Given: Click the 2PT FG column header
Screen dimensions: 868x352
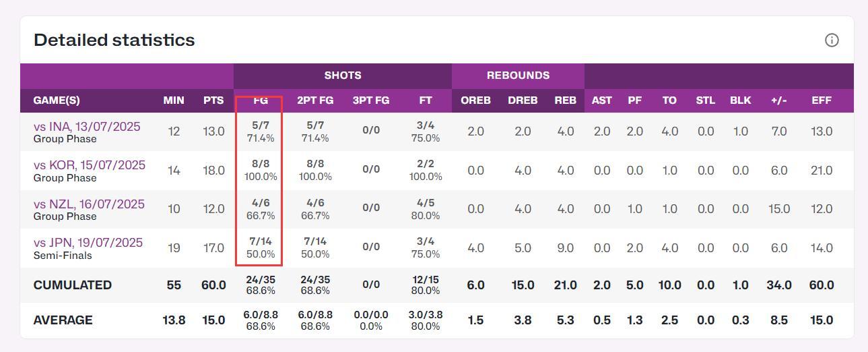Looking at the screenshot, I should [315, 100].
